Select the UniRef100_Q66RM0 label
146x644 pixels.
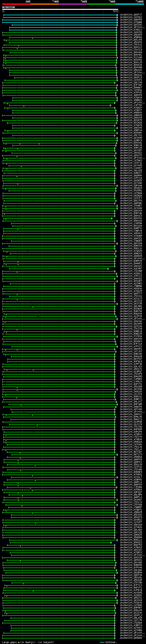point(131,175)
